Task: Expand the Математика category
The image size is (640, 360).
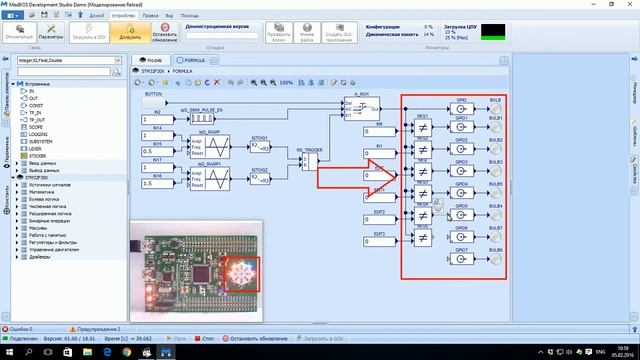Action: pyautogui.click(x=18, y=192)
